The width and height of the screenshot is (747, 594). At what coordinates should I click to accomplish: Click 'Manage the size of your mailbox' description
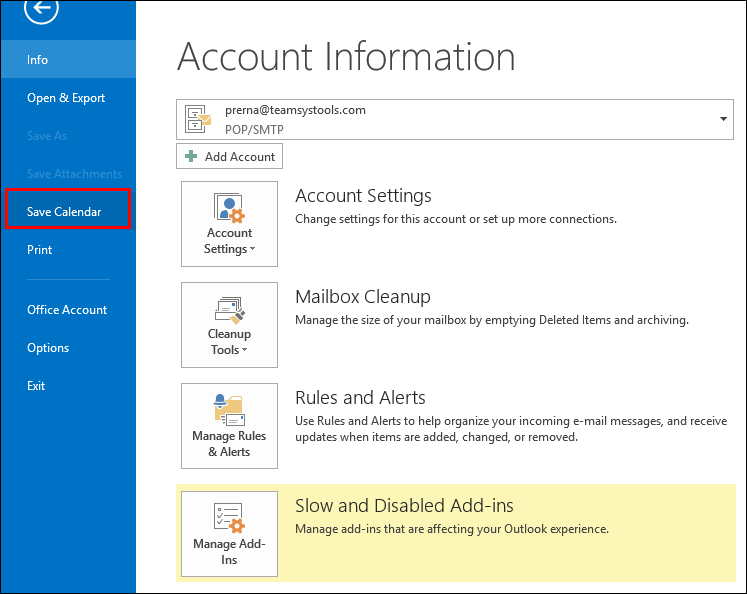pos(492,320)
